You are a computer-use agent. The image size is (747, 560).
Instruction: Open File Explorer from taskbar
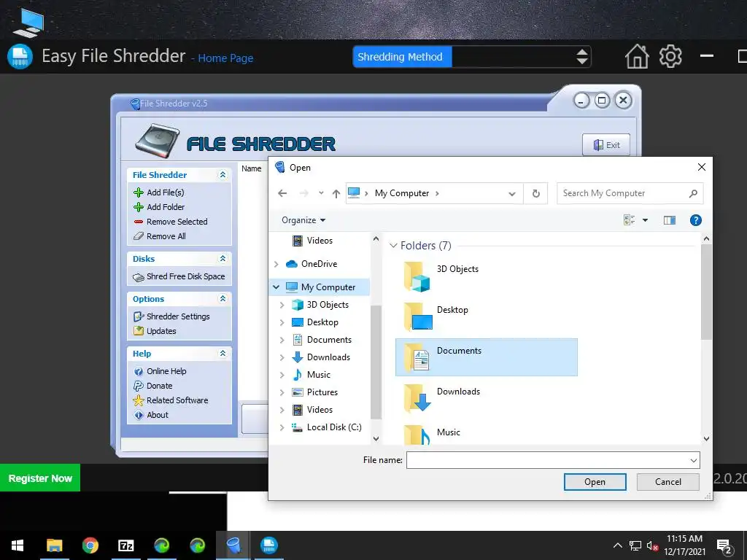pyautogui.click(x=54, y=545)
